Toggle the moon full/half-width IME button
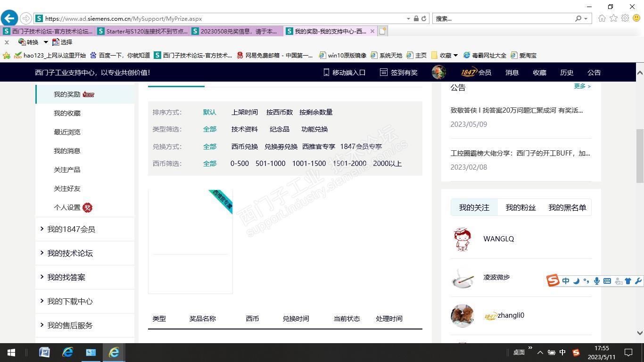 click(x=577, y=281)
